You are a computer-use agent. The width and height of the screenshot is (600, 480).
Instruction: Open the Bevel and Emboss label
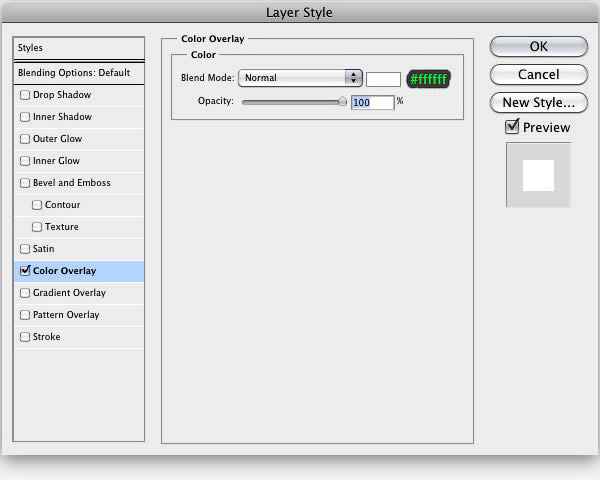72,183
